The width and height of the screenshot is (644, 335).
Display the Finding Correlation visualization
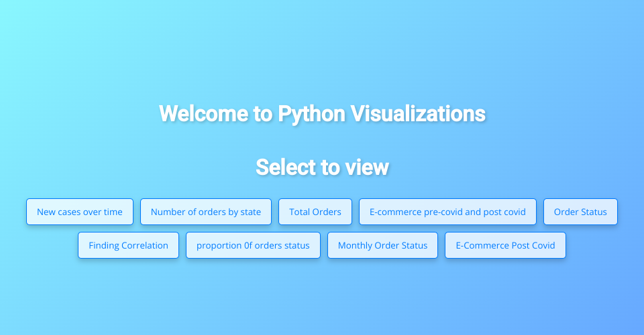click(128, 245)
